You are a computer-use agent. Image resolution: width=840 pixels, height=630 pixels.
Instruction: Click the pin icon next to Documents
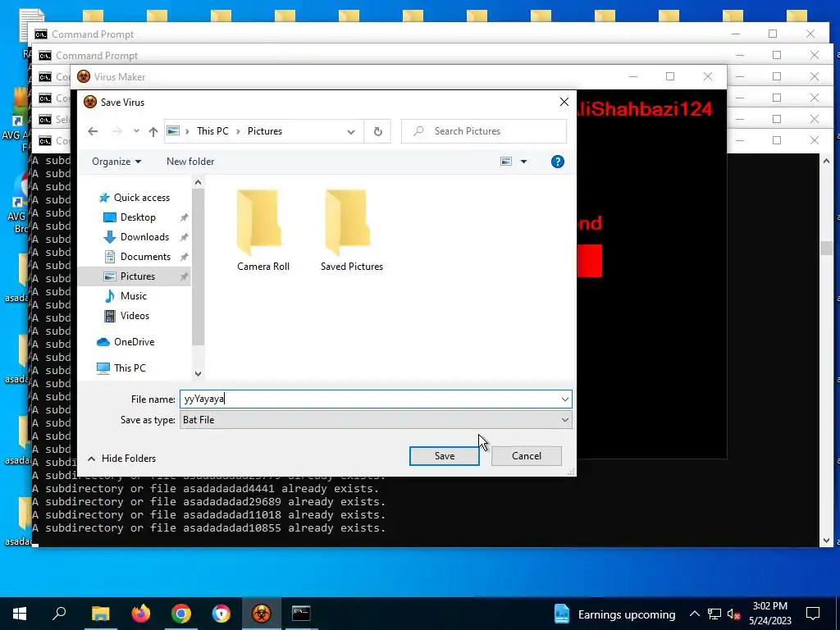coord(184,257)
